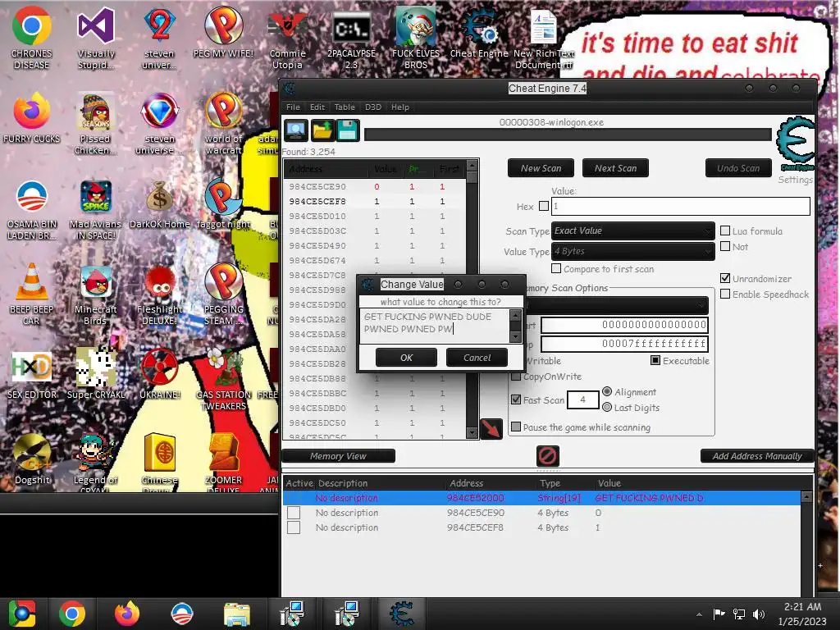The width and height of the screenshot is (840, 630).
Task: Click the red arrow to copy addresses
Action: (x=491, y=428)
